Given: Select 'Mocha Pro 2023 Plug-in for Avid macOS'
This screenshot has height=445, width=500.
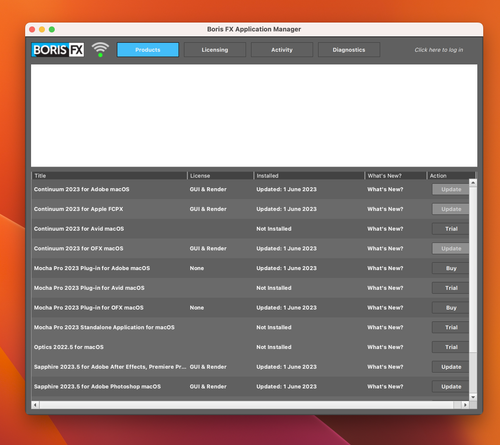Looking at the screenshot, I should (250, 288).
